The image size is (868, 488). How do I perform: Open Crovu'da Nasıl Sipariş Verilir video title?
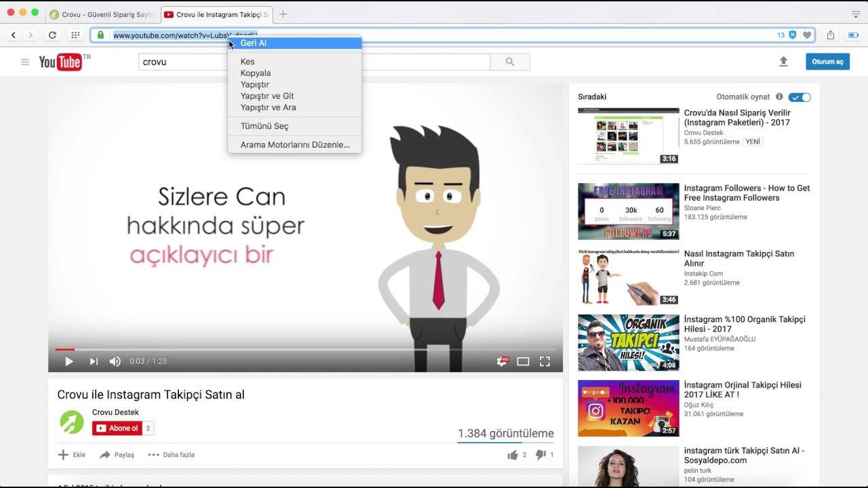(737, 118)
